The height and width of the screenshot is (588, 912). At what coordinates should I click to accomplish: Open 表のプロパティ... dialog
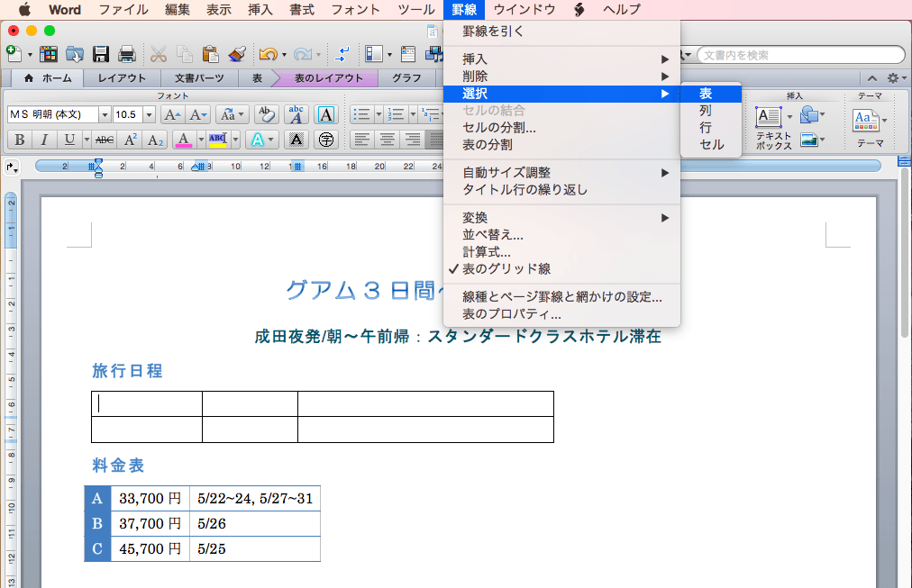tap(561, 314)
